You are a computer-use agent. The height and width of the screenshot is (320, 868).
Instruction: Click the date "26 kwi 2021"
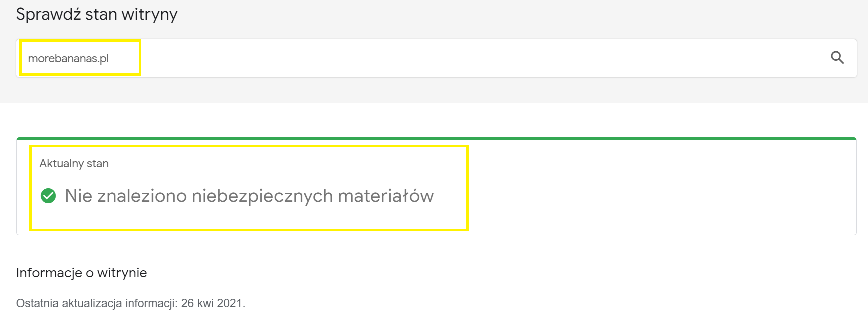coord(211,303)
